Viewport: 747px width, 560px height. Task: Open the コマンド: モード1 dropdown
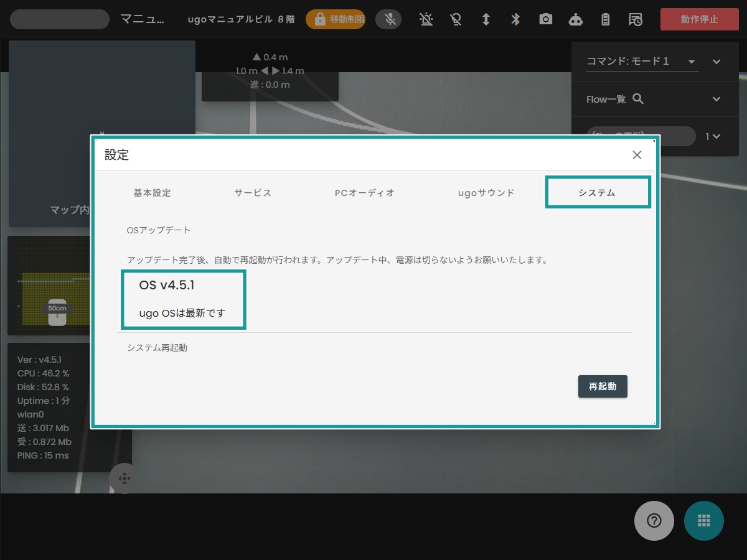(x=642, y=62)
